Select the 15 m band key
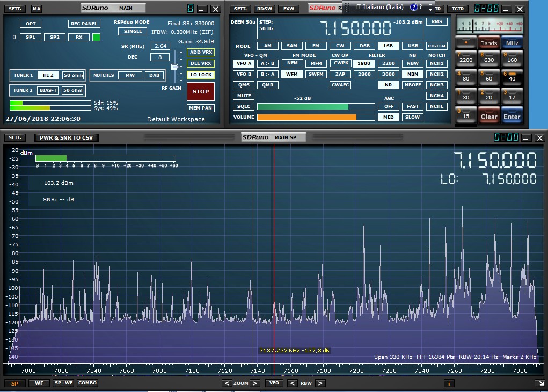The image size is (548, 392). [466, 115]
